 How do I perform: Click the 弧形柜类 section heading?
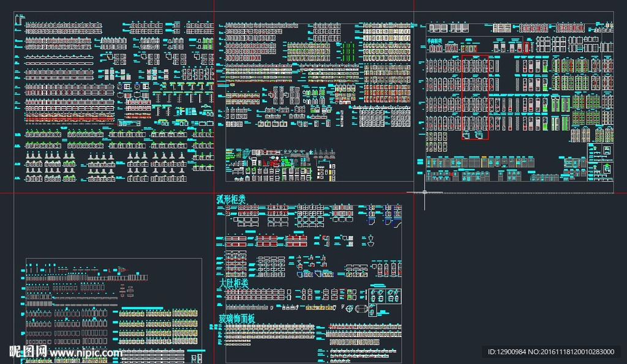coord(231,199)
